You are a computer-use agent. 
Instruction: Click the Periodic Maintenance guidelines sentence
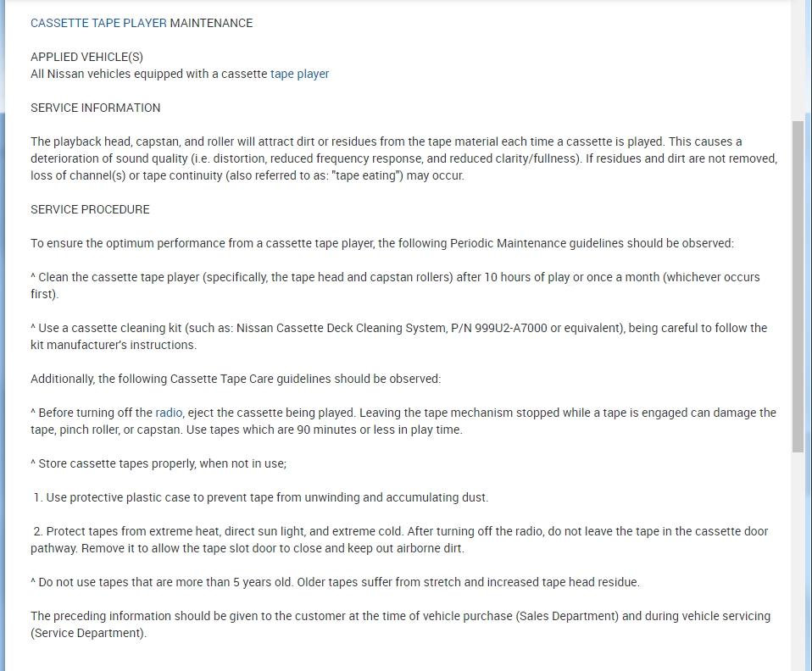click(381, 243)
